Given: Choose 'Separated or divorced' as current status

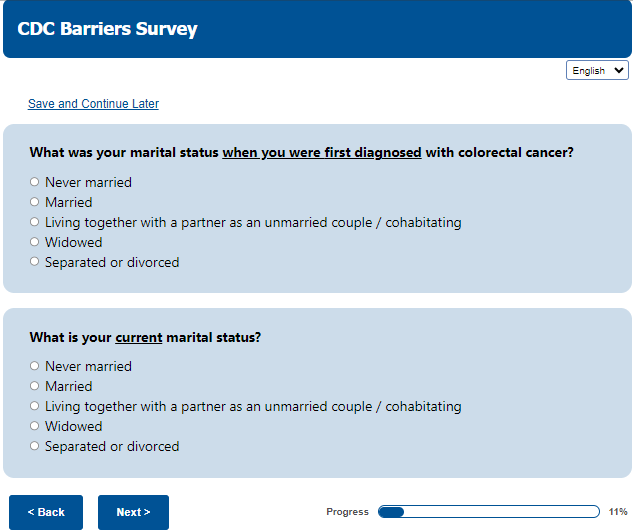Looking at the screenshot, I should point(35,446).
